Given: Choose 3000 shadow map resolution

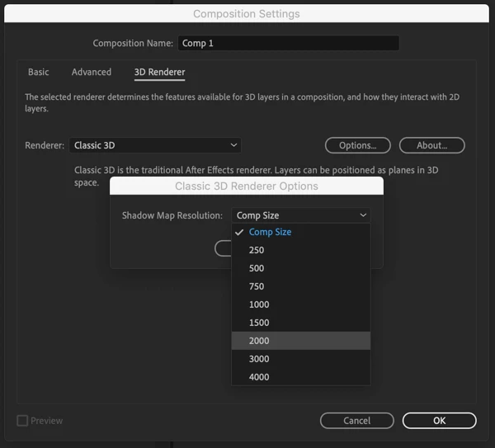Looking at the screenshot, I should [x=301, y=359].
